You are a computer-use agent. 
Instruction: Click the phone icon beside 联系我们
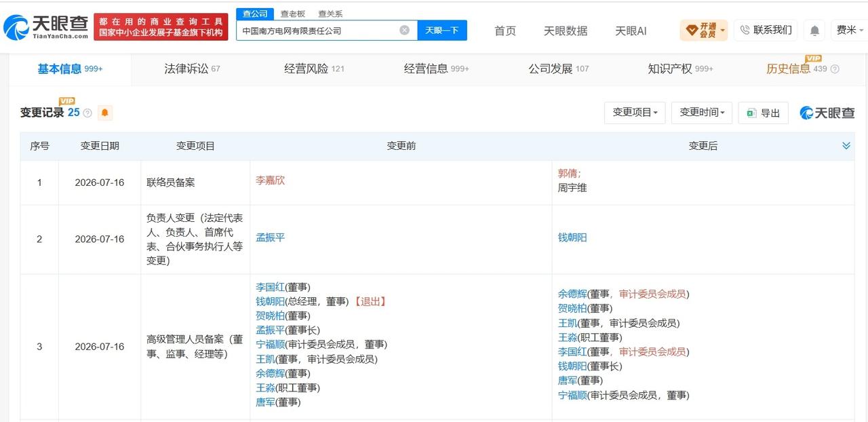(745, 30)
